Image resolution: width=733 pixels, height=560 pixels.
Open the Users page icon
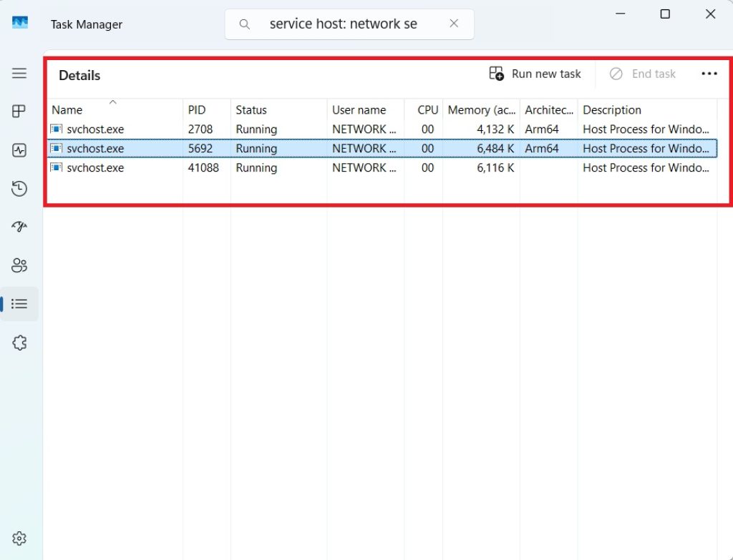[19, 265]
